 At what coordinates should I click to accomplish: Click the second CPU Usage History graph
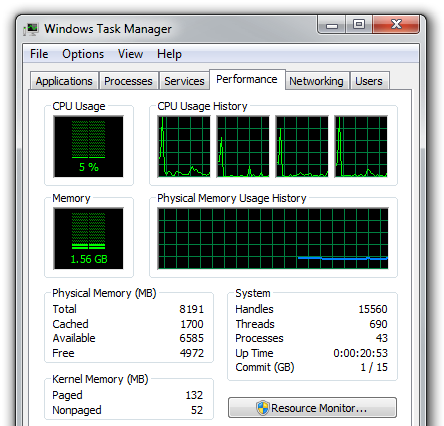[x=243, y=146]
